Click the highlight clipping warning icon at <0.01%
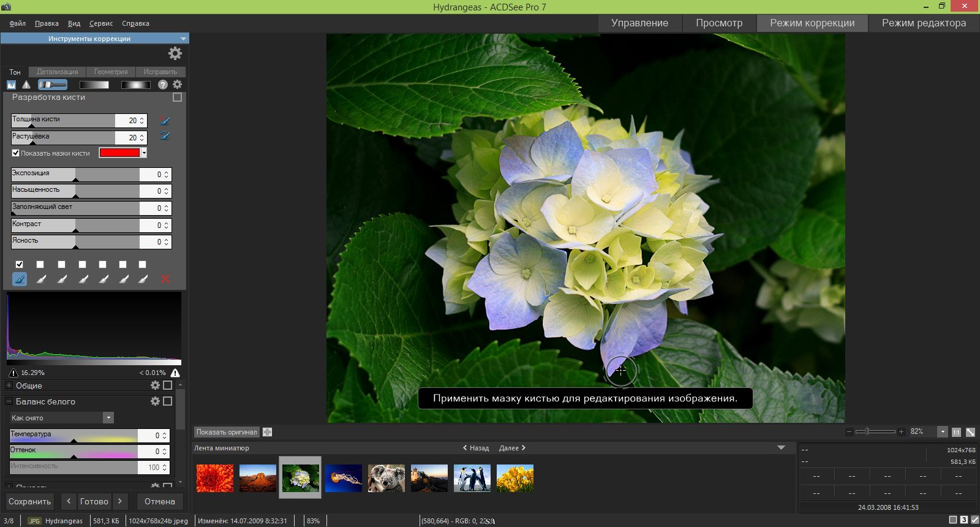980x527 pixels. [x=175, y=373]
